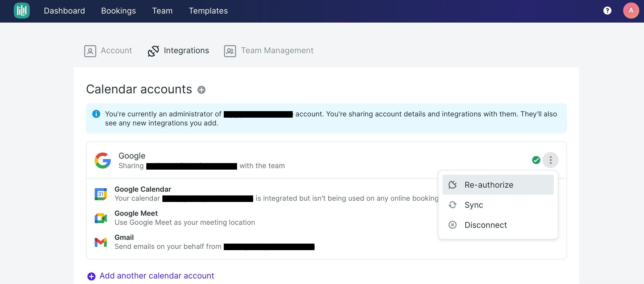This screenshot has height=284, width=644.
Task: Switch to the Account tab
Action: [x=108, y=51]
